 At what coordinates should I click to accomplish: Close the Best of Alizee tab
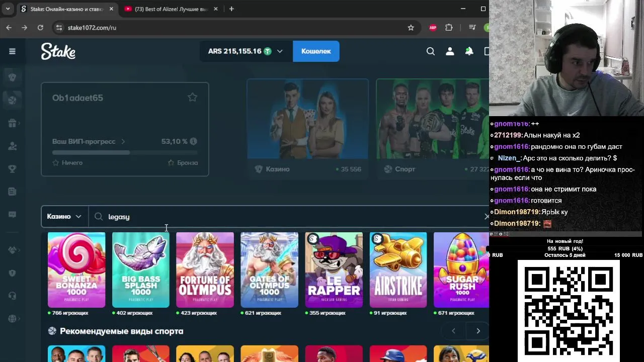216,9
